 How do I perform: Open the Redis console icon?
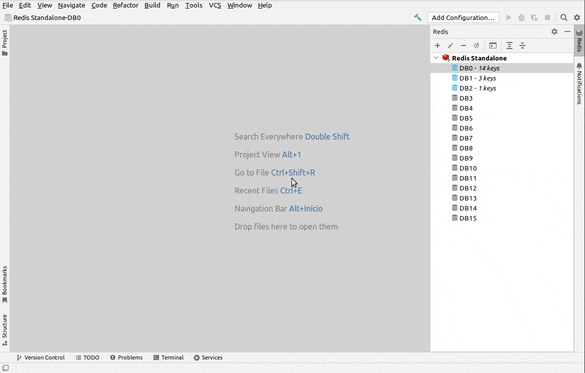[493, 46]
